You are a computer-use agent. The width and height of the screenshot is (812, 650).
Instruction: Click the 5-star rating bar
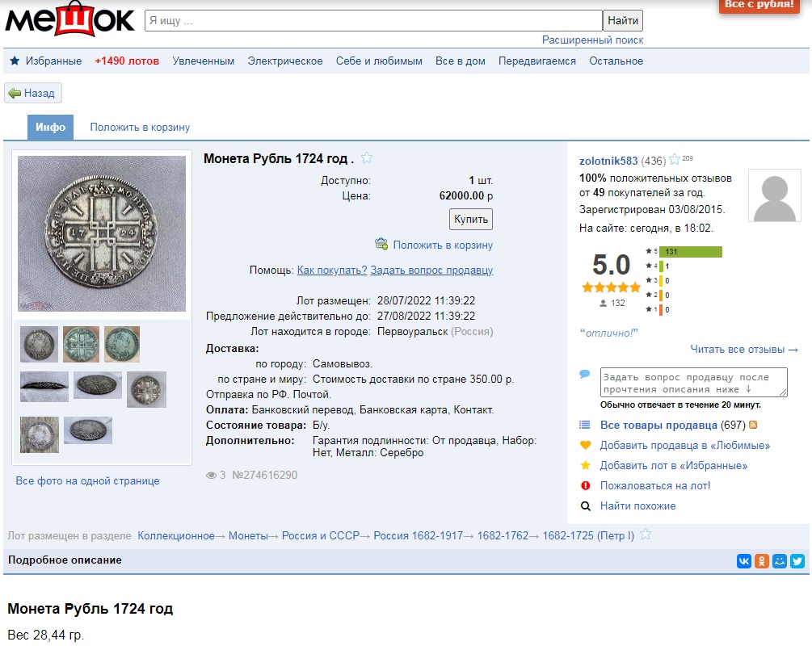(690, 252)
